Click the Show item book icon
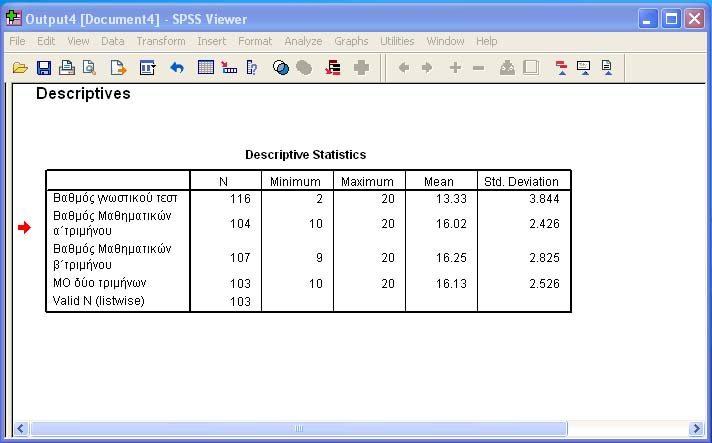This screenshot has height=443, width=712. point(507,68)
